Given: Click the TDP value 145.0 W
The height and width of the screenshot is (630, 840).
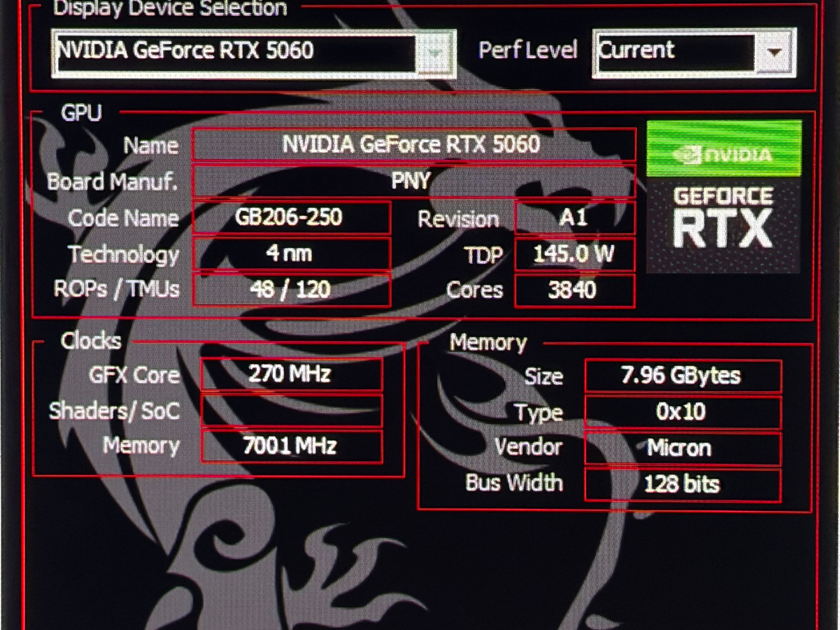Looking at the screenshot, I should [575, 254].
